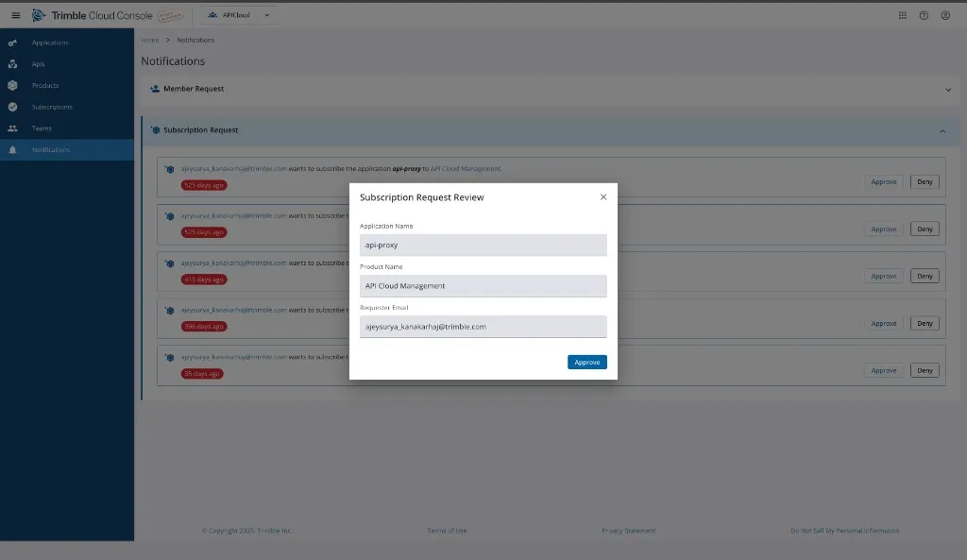Go to Teams in sidebar
The height and width of the screenshot is (560, 967).
click(x=42, y=128)
